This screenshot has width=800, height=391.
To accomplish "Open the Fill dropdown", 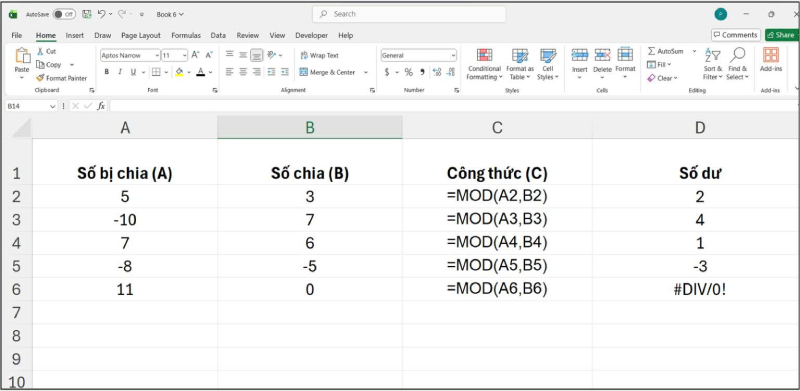I will [659, 65].
